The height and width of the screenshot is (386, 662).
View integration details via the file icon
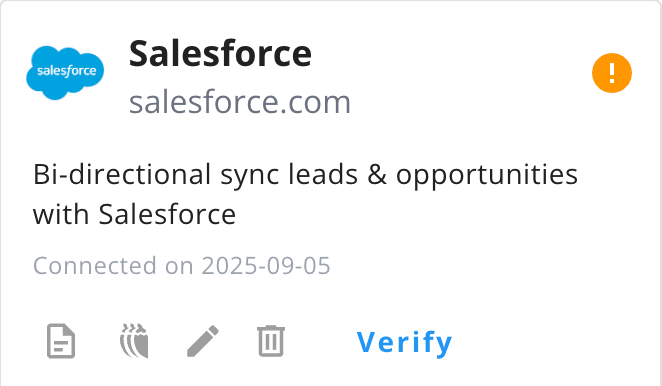tap(61, 341)
